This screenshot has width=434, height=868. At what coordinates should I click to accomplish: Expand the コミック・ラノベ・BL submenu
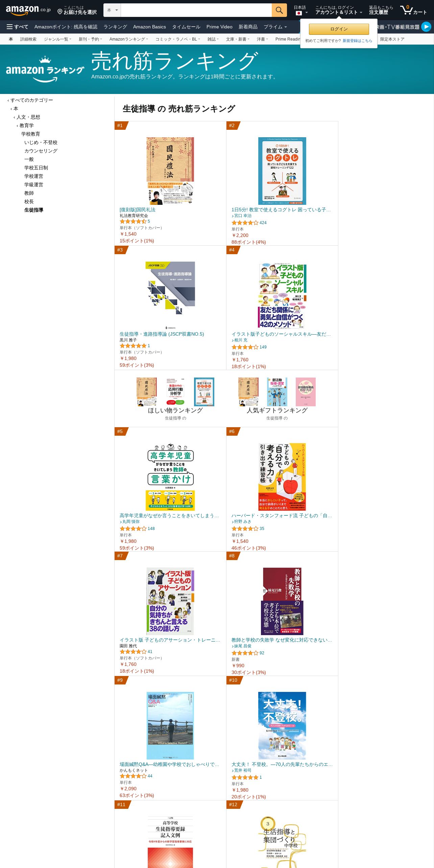(177, 39)
